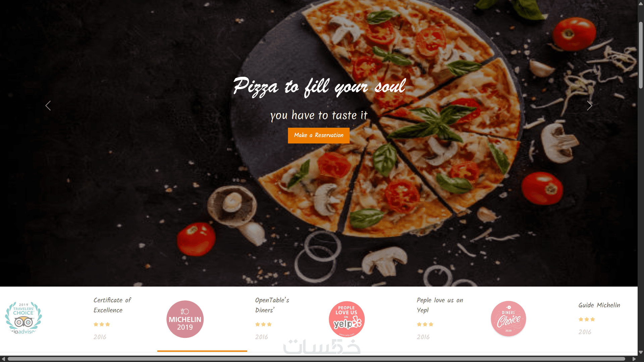The height and width of the screenshot is (362, 644).
Task: Select the OpenTable's Diners' award title
Action: coord(272,305)
